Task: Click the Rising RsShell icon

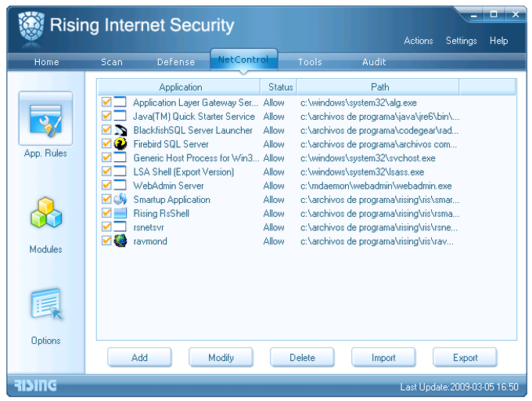Action: point(120,213)
